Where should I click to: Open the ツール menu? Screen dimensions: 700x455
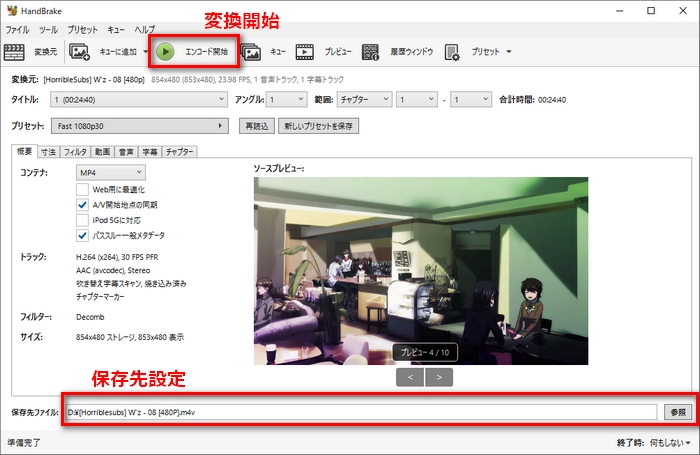tap(48, 30)
